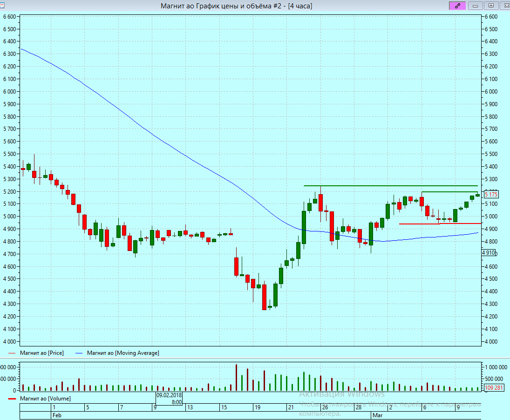Click the thick red marker beside Volume legend

(12, 399)
